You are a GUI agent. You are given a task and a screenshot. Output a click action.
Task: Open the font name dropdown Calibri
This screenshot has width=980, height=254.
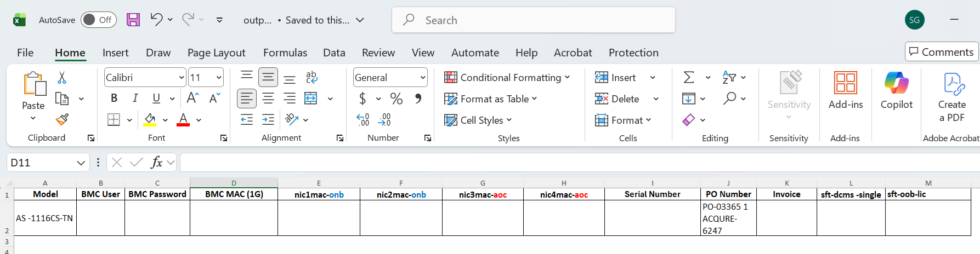(x=182, y=78)
